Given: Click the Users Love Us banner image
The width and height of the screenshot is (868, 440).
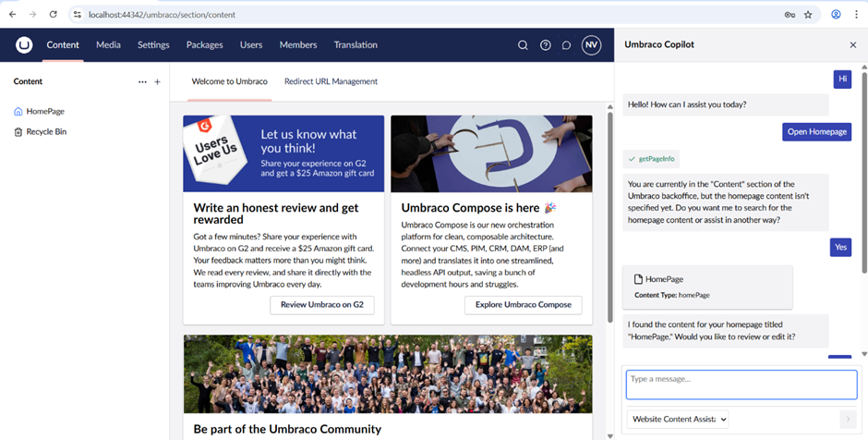Looking at the screenshot, I should coord(283,153).
